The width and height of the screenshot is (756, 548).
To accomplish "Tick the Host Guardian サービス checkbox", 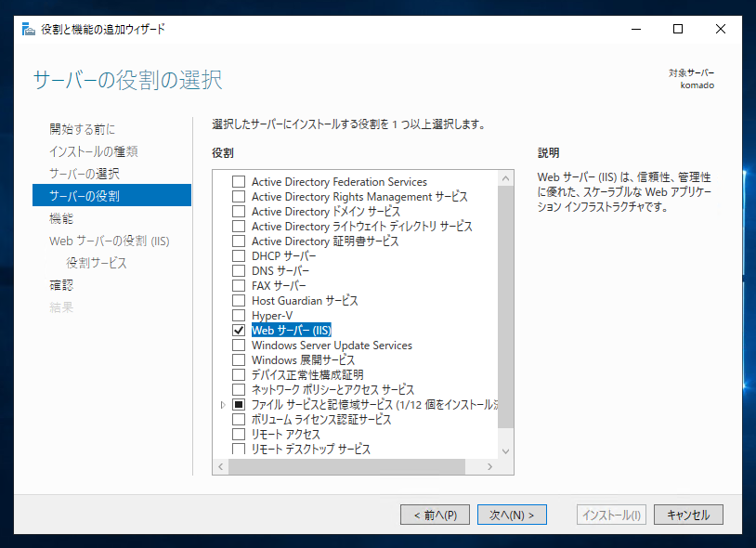I will 239,301.
